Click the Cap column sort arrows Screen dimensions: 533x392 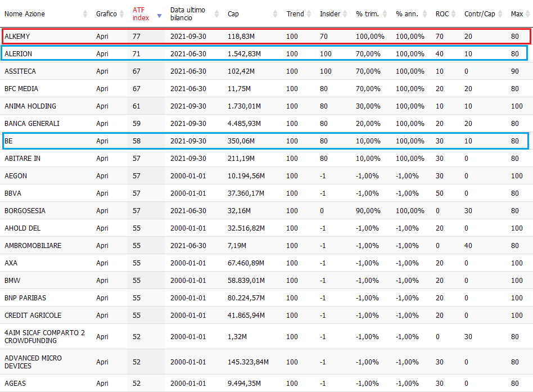(x=275, y=14)
